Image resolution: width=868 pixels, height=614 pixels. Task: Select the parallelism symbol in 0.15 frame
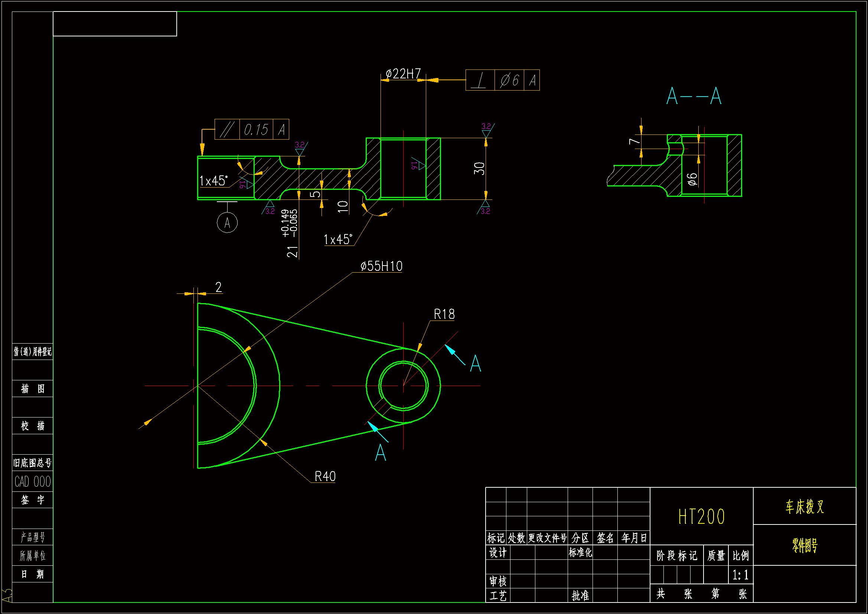(227, 129)
